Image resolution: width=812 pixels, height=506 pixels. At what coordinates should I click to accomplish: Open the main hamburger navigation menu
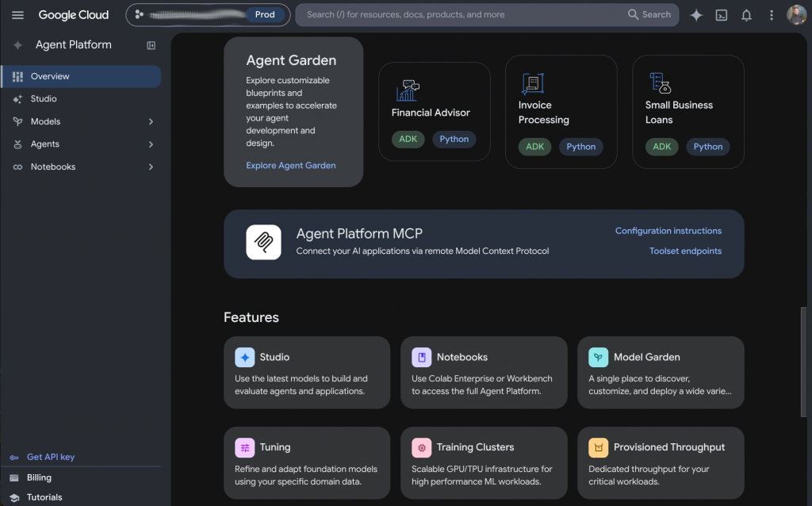point(17,15)
